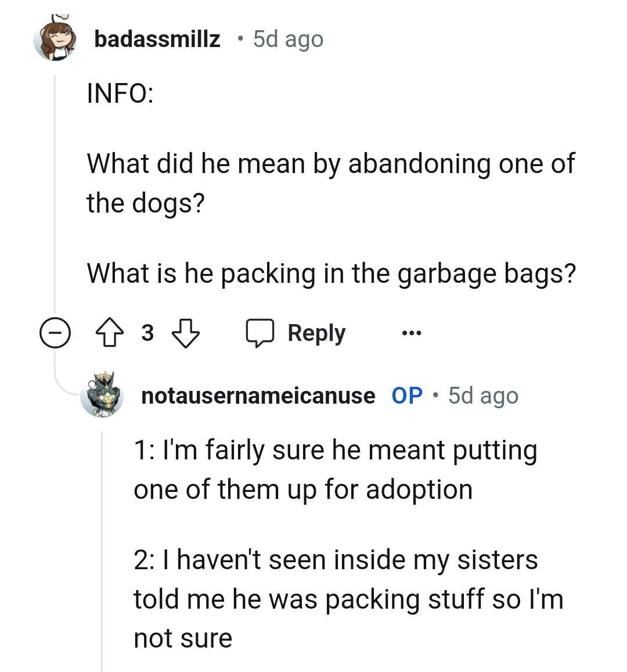627x672 pixels.
Task: Select the timestamp '5d ago' on OP's reply
Action: pos(482,396)
